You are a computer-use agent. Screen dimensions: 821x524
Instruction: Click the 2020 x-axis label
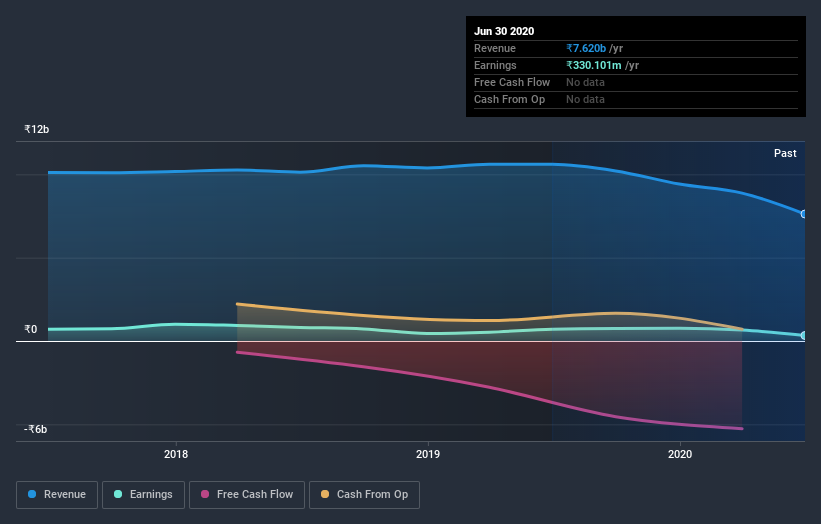680,454
